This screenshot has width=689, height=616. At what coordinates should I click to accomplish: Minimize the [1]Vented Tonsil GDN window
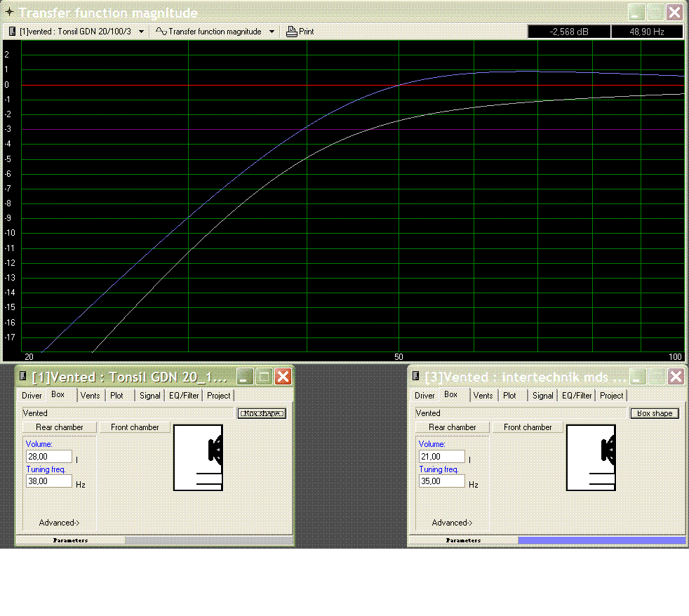coord(245,377)
